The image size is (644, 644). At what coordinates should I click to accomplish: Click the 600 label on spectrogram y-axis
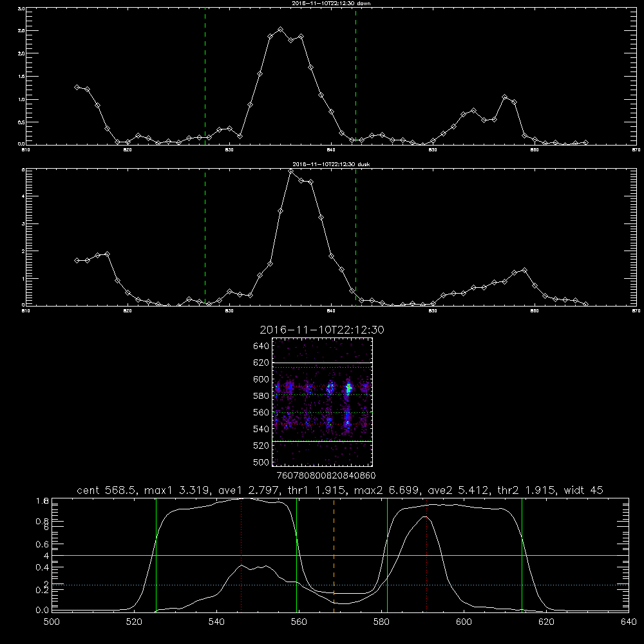(x=261, y=379)
